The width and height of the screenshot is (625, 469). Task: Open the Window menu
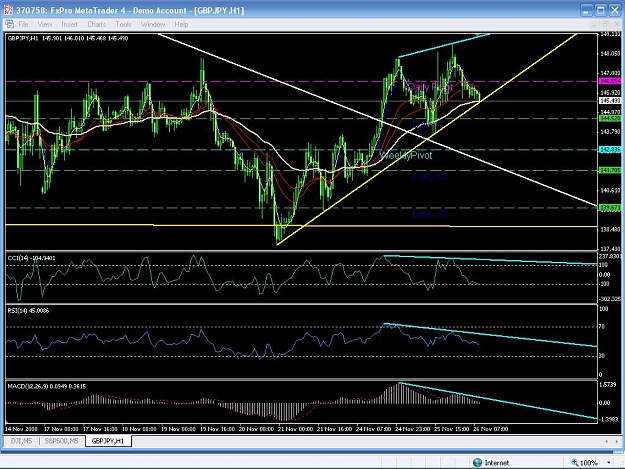[x=153, y=24]
